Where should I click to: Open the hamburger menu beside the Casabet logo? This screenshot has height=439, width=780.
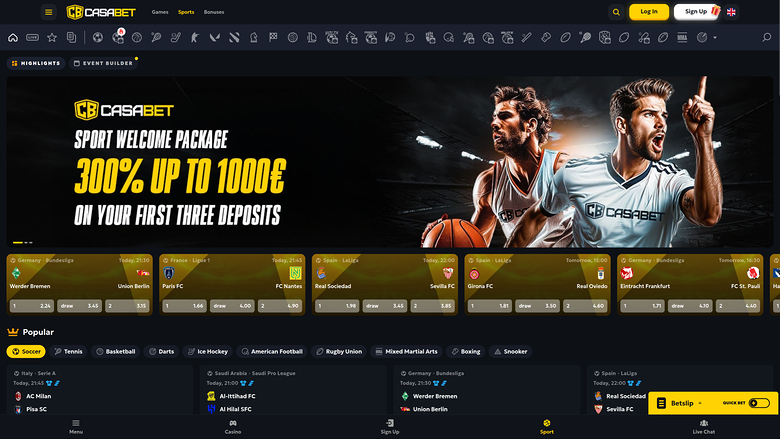point(48,12)
